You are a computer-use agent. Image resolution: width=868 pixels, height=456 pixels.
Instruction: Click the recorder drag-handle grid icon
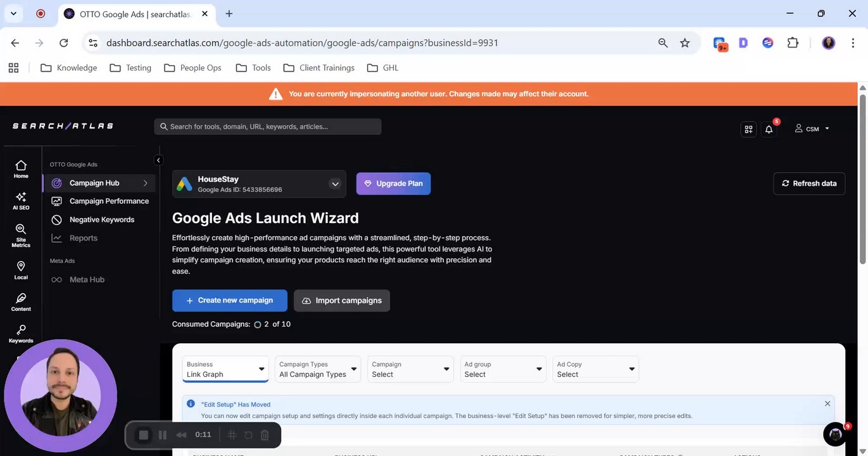click(232, 435)
